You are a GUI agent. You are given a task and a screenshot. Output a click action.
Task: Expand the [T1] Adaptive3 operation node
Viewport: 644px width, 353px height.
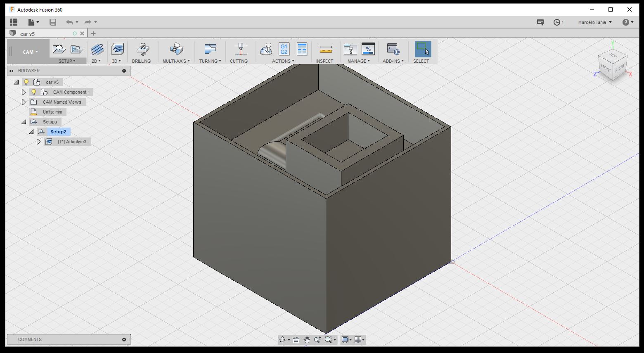38,142
